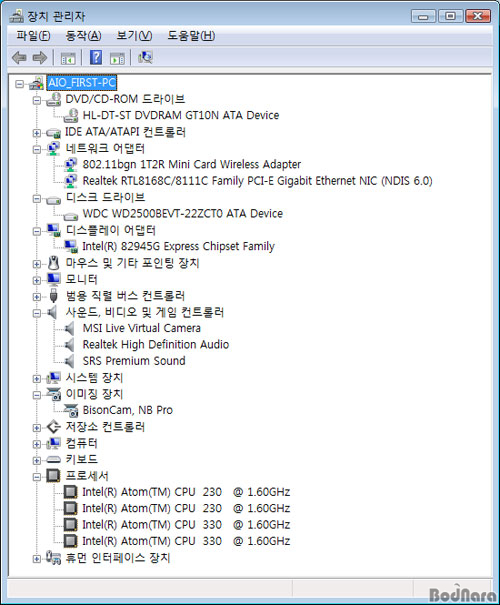Open the 동작(A) menu
The height and width of the screenshot is (605, 500).
coord(83,36)
